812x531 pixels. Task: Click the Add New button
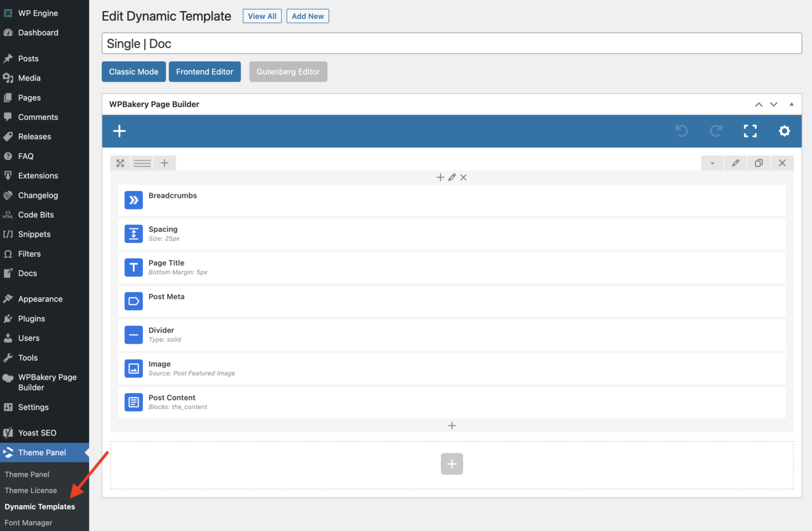(x=307, y=16)
